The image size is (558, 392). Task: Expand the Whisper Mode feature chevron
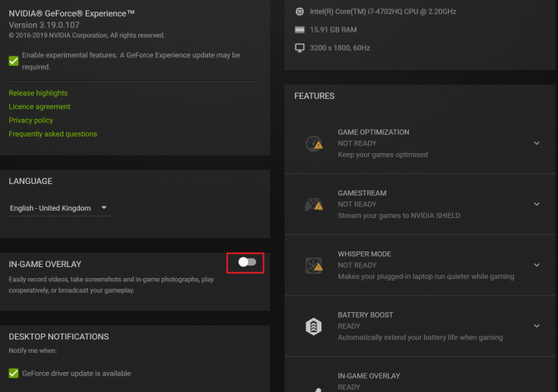point(536,265)
